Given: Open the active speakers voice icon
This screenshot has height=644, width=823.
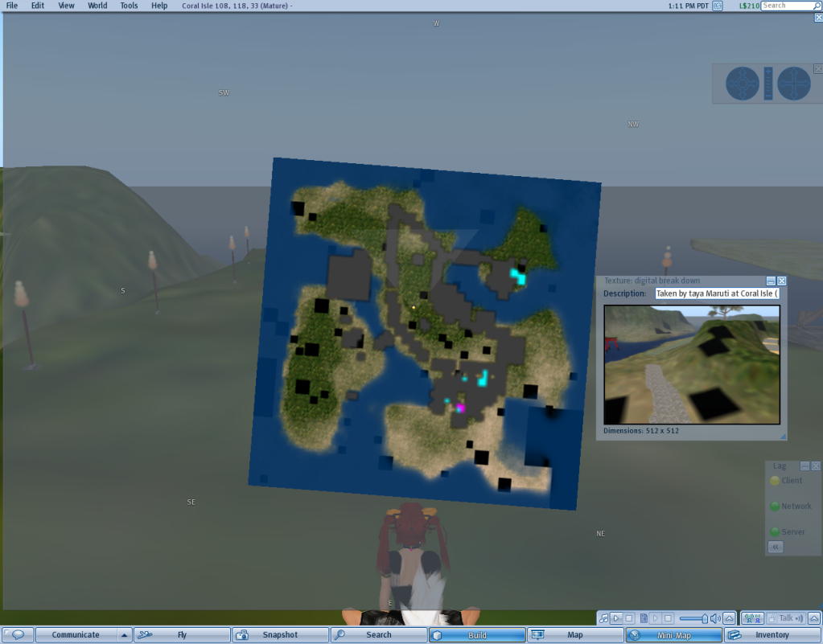Looking at the screenshot, I should (753, 618).
